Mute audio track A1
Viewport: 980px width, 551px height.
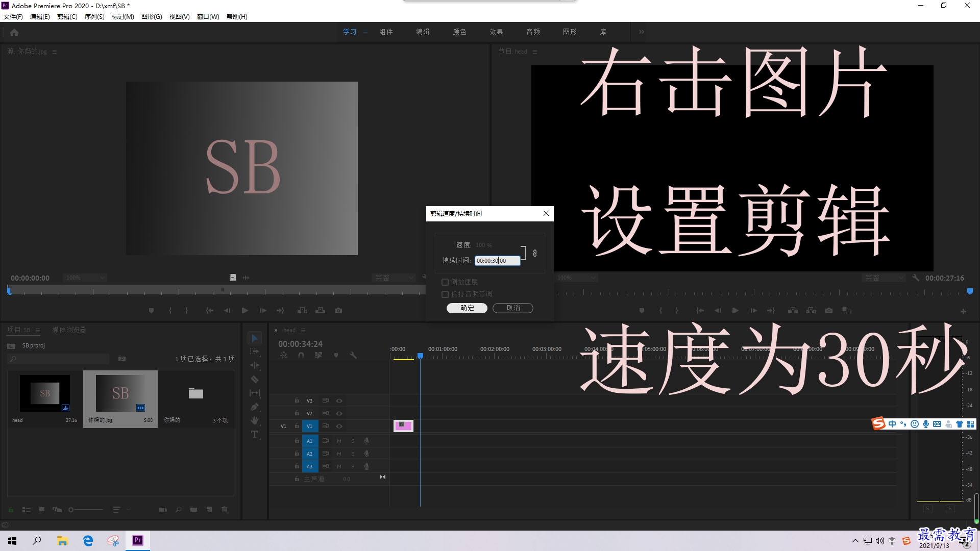[339, 441]
